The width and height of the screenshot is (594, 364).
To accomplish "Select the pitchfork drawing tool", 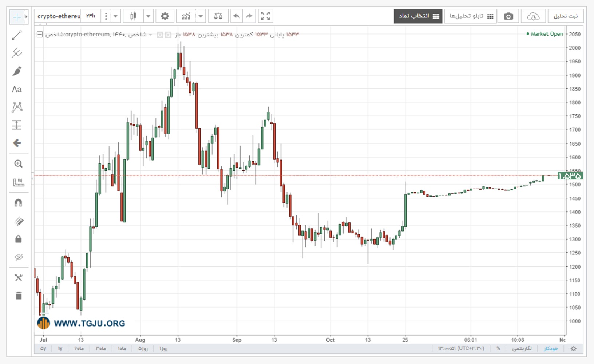I will coord(17,53).
